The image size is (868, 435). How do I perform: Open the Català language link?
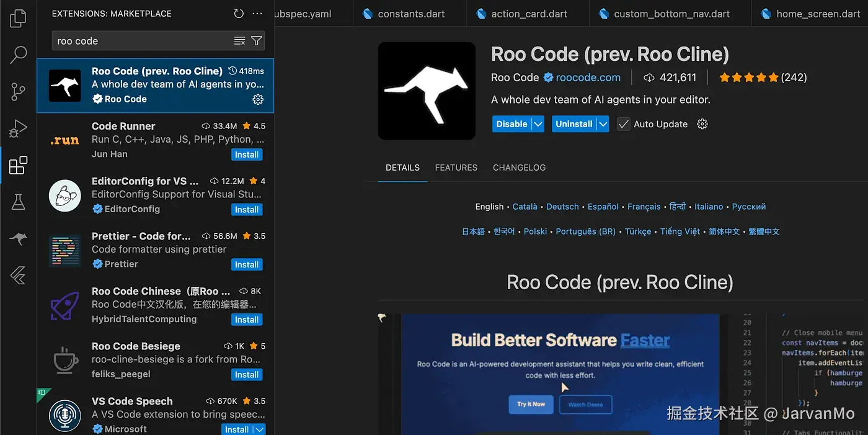coord(525,207)
